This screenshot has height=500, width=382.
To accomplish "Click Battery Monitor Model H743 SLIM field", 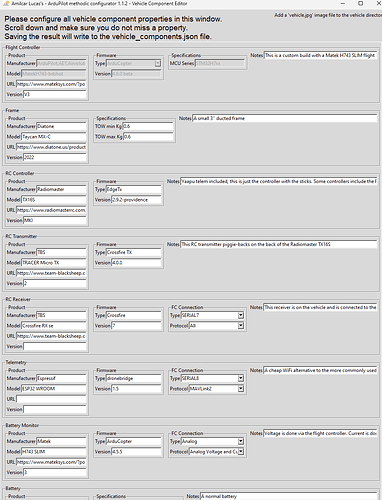I will pyautogui.click(x=54, y=452).
